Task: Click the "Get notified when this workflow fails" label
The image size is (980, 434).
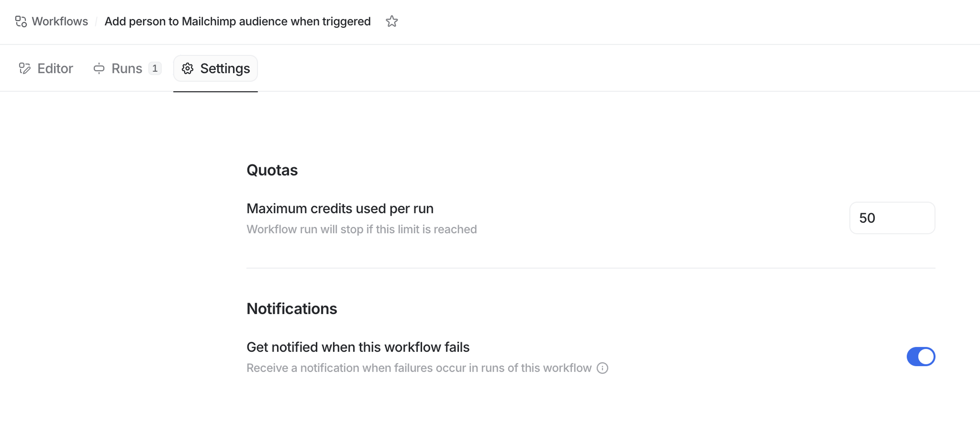Action: [358, 347]
